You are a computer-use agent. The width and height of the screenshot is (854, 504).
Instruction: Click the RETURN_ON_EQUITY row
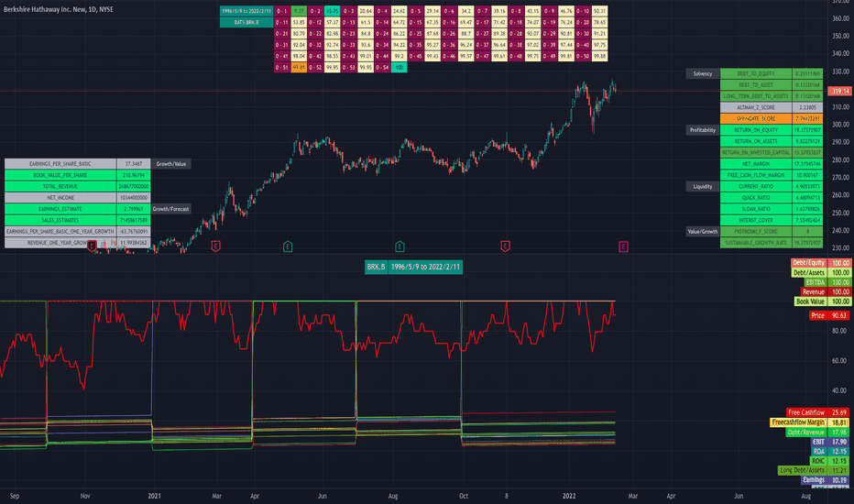772,130
